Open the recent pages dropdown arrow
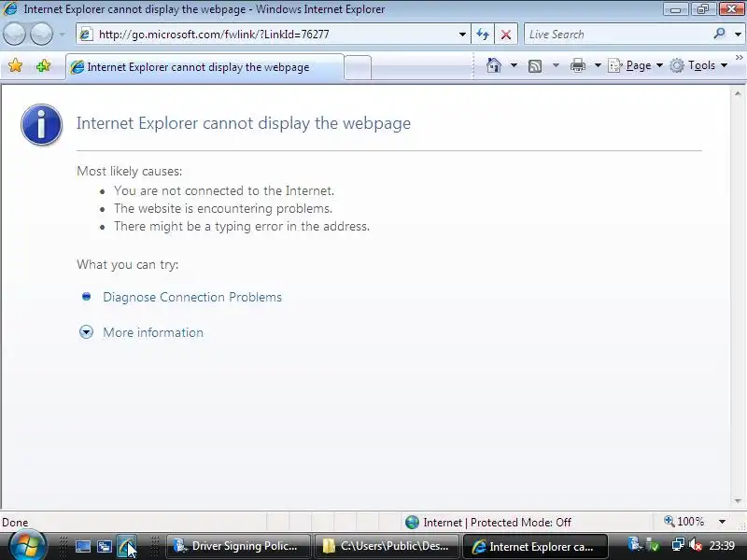747x560 pixels. 62,35
